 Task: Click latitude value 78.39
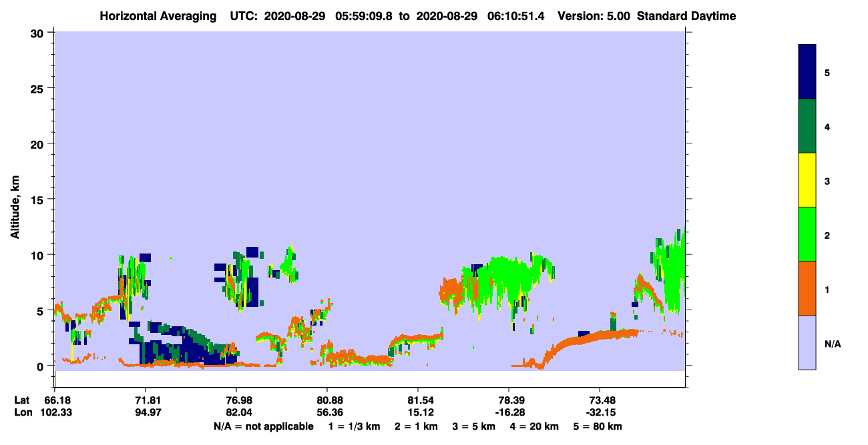point(509,400)
